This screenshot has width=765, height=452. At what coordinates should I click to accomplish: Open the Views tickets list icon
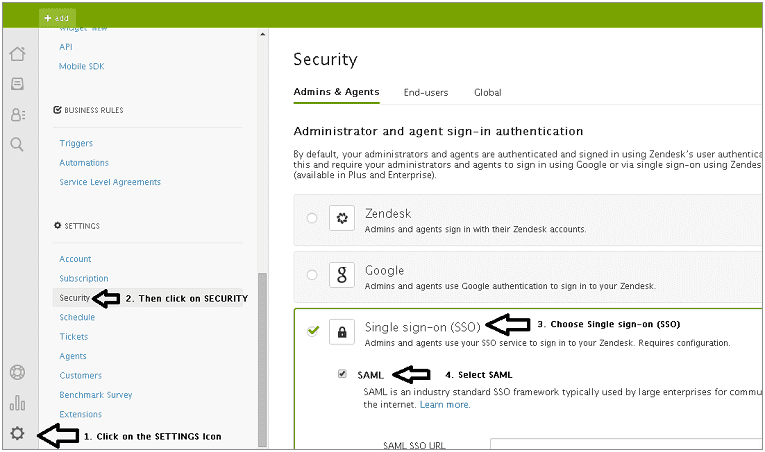pos(17,84)
